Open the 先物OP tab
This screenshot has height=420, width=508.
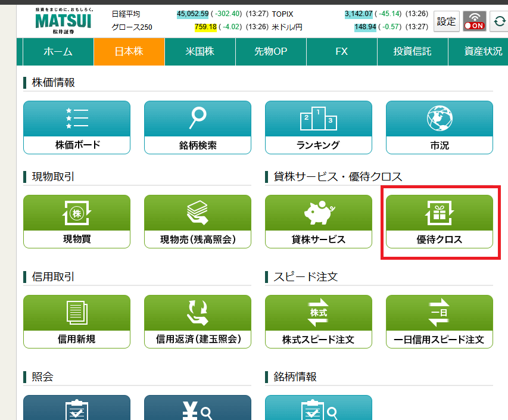(270, 52)
